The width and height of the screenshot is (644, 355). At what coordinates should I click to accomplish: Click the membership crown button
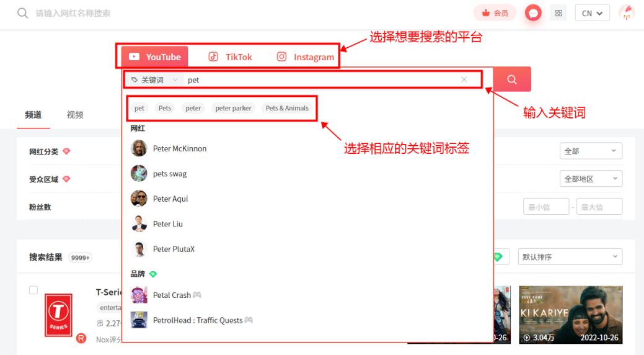tap(495, 13)
